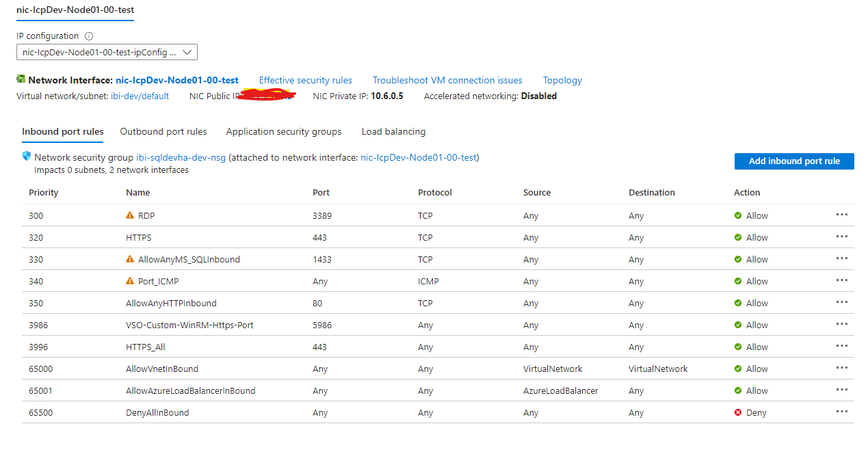Open Effective security rules link

pyautogui.click(x=306, y=80)
